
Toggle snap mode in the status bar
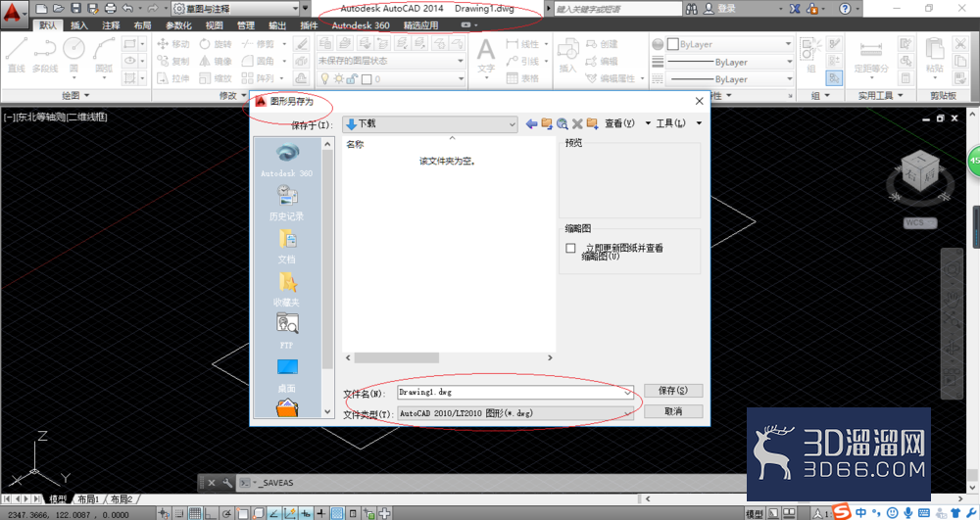[x=179, y=514]
